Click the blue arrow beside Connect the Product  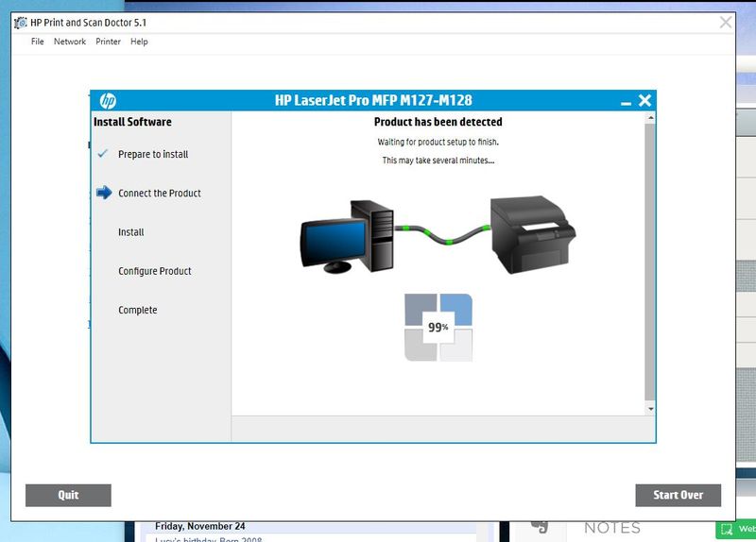(104, 193)
